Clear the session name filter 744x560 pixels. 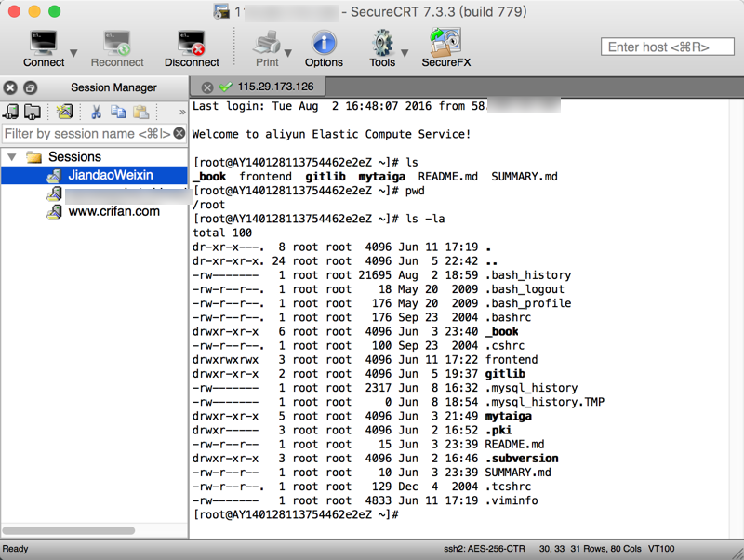[179, 133]
